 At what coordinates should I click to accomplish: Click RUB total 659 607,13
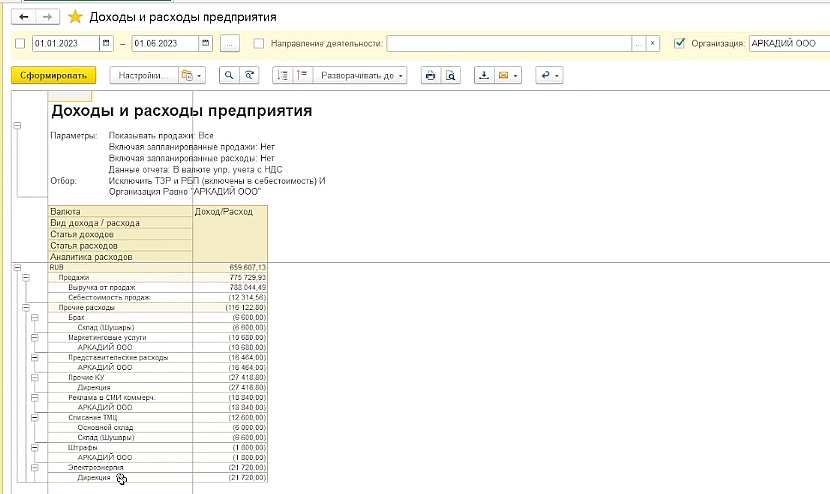click(x=248, y=267)
